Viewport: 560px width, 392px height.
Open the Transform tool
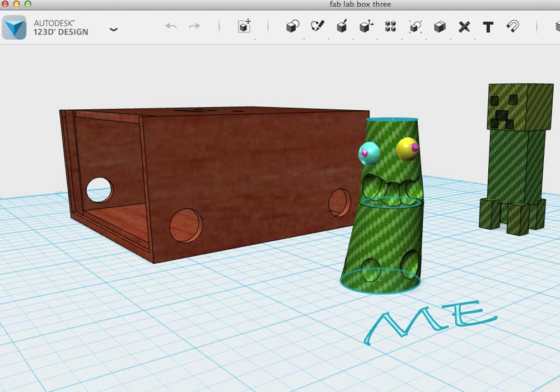point(245,26)
